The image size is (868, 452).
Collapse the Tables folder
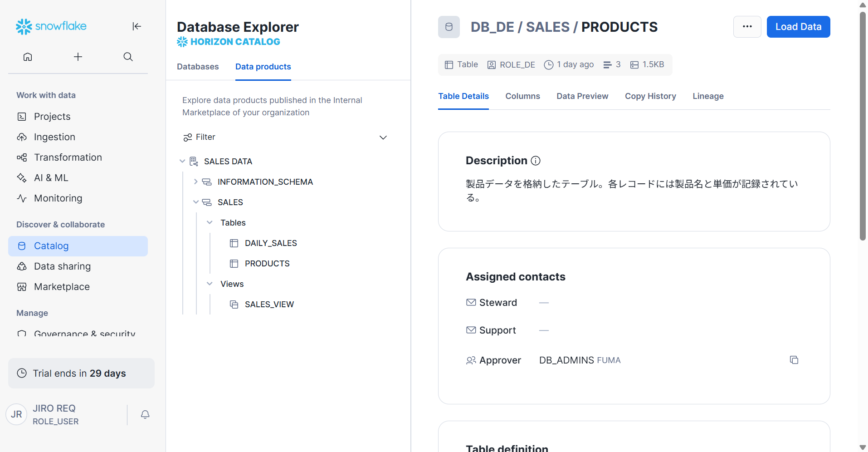click(x=210, y=222)
